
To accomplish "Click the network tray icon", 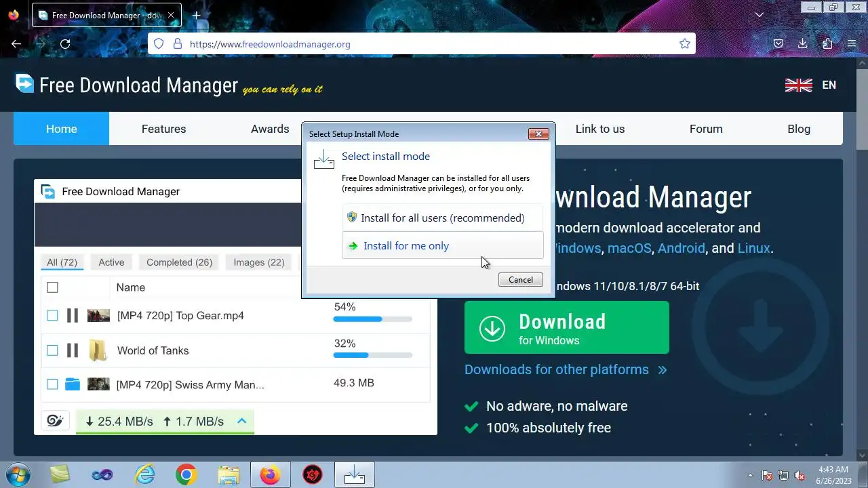I will pyautogui.click(x=783, y=475).
